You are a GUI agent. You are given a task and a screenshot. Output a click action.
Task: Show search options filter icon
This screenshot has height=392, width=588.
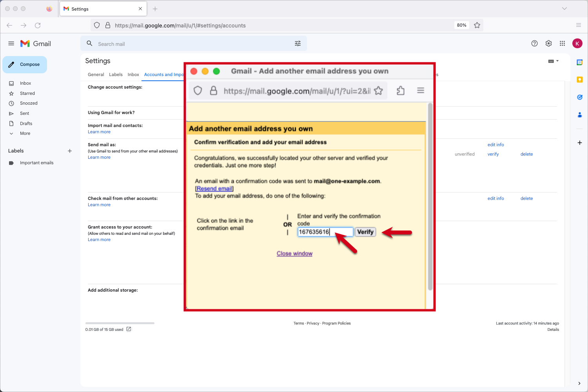pyautogui.click(x=298, y=44)
